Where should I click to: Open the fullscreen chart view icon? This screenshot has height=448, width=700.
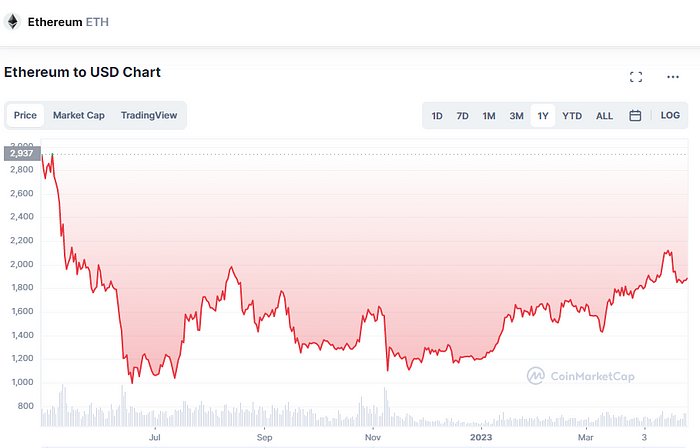point(636,77)
